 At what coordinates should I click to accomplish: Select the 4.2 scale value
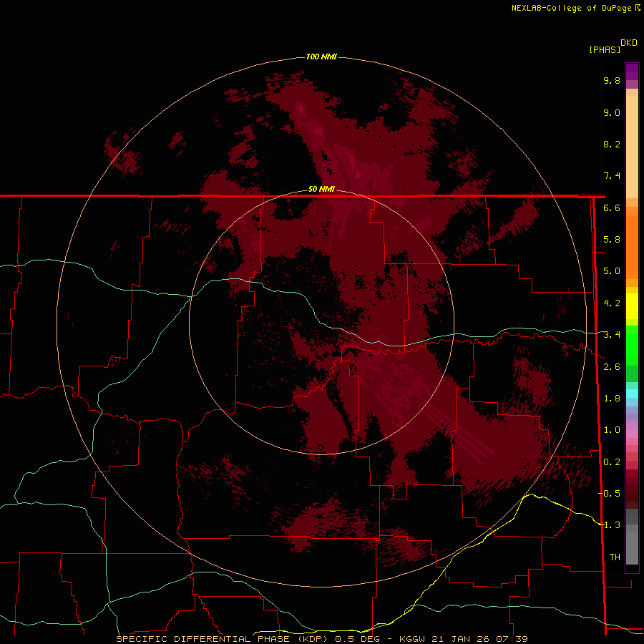[612, 303]
